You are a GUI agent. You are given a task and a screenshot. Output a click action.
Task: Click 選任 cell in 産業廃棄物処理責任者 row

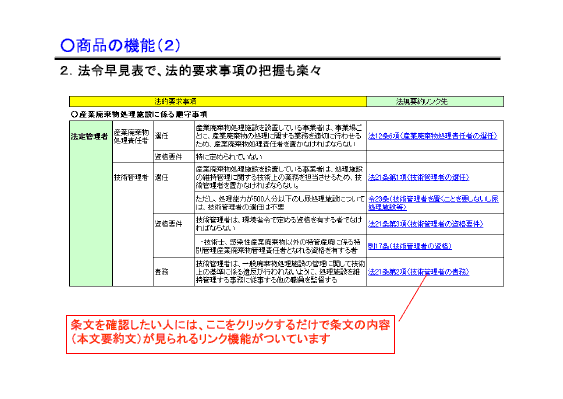click(174, 136)
